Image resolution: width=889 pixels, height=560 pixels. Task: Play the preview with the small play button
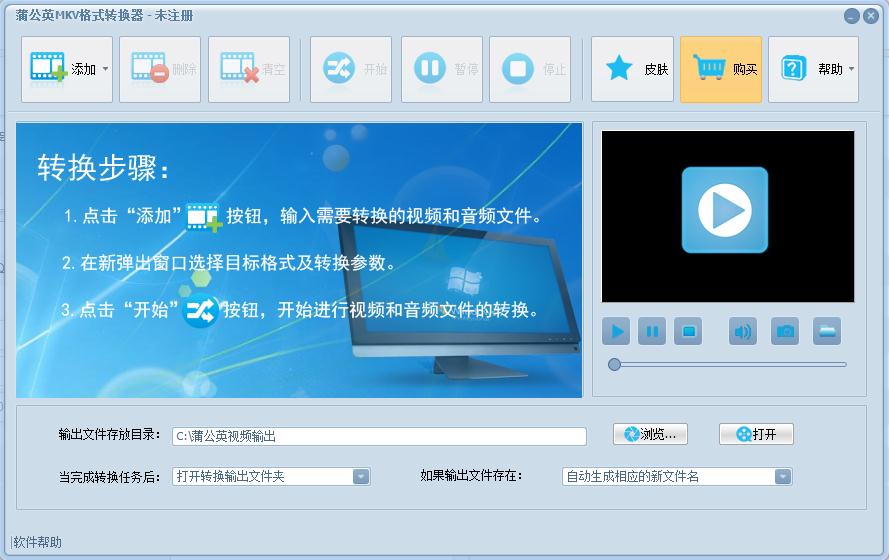[x=616, y=331]
